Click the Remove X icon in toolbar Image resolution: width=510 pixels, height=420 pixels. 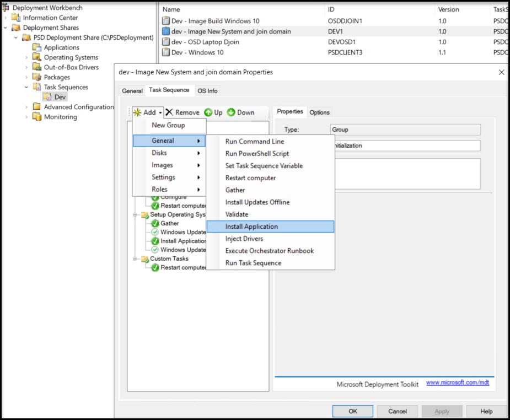pos(169,112)
